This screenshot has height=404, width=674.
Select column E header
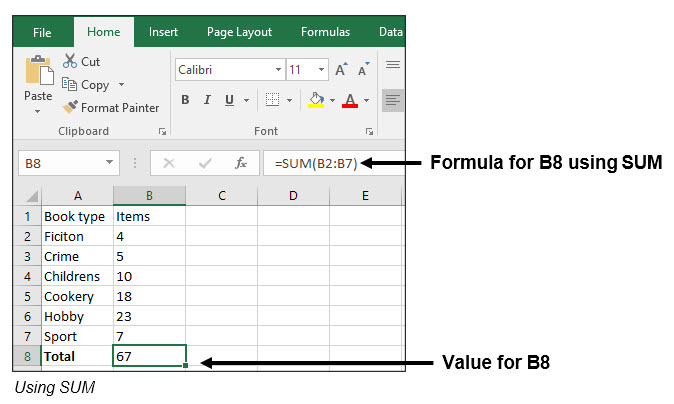[x=365, y=196]
